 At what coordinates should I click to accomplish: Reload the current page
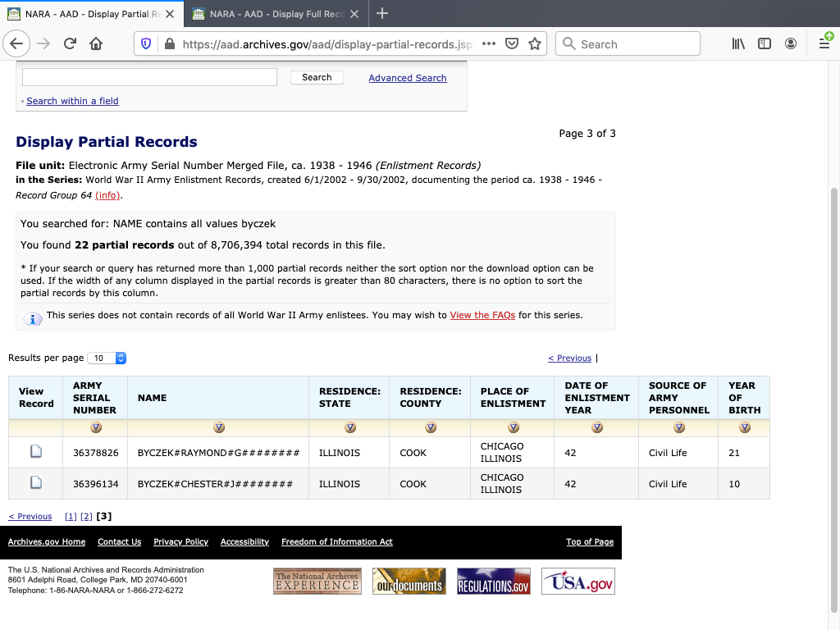(x=70, y=43)
